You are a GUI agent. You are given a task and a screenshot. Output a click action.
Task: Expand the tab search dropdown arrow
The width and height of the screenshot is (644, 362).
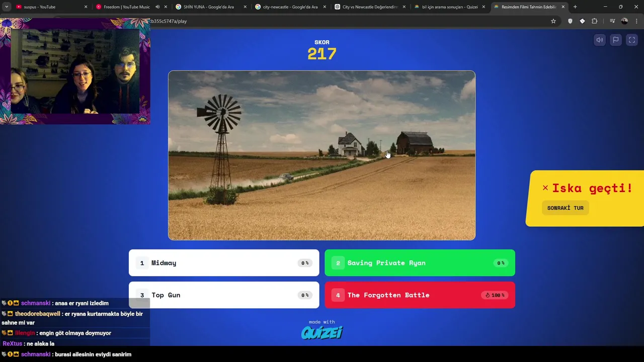[x=7, y=7]
